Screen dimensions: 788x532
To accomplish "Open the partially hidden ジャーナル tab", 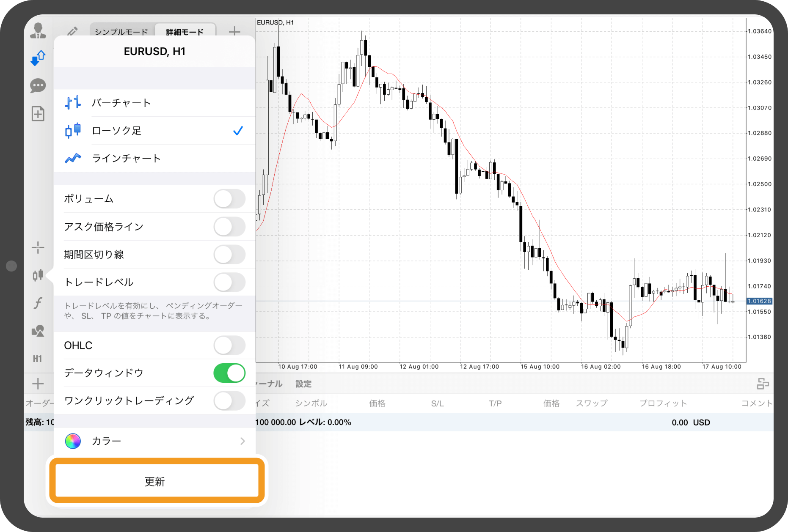I will pyautogui.click(x=269, y=384).
